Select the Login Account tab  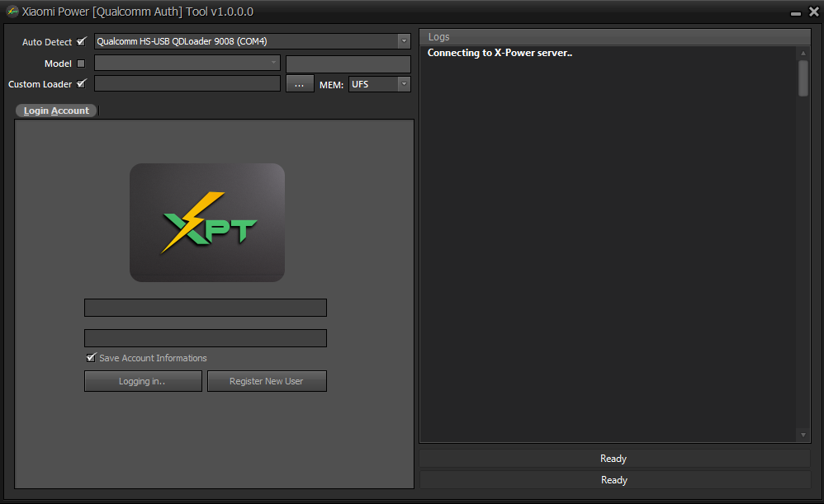pos(56,111)
